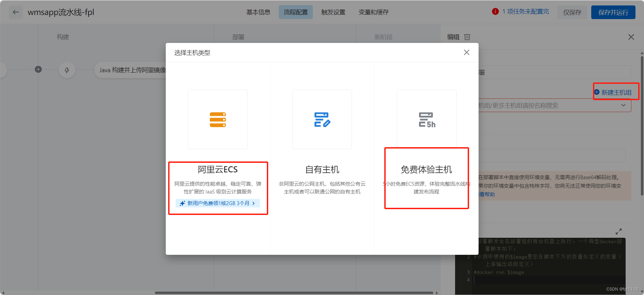Click the sparkle icon in the free offer banner

click(x=182, y=203)
